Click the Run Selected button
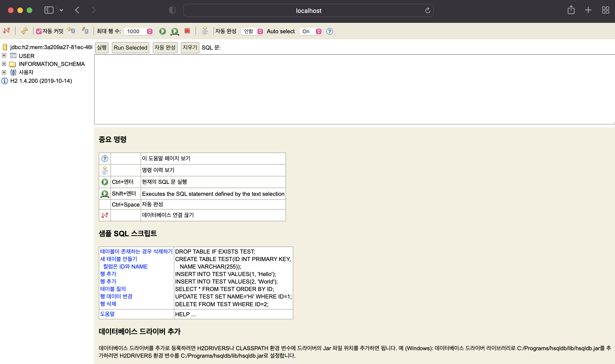615x364 pixels. (130, 47)
